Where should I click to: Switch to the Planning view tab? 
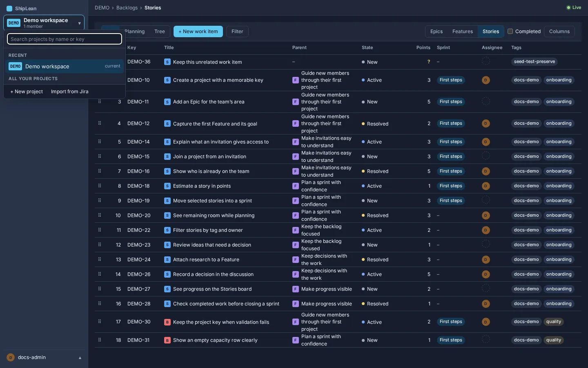[134, 31]
